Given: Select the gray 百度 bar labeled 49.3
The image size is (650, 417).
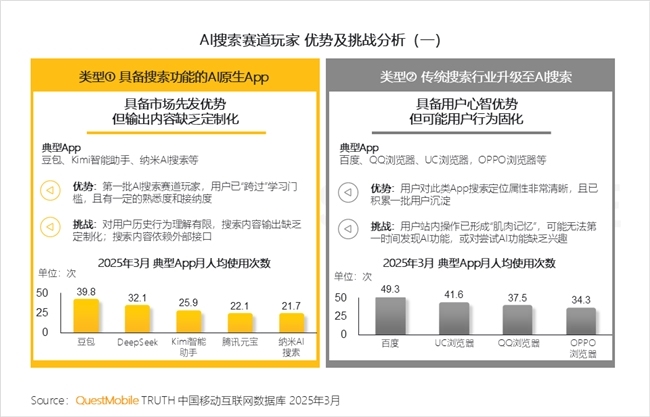Looking at the screenshot, I should pos(390,316).
